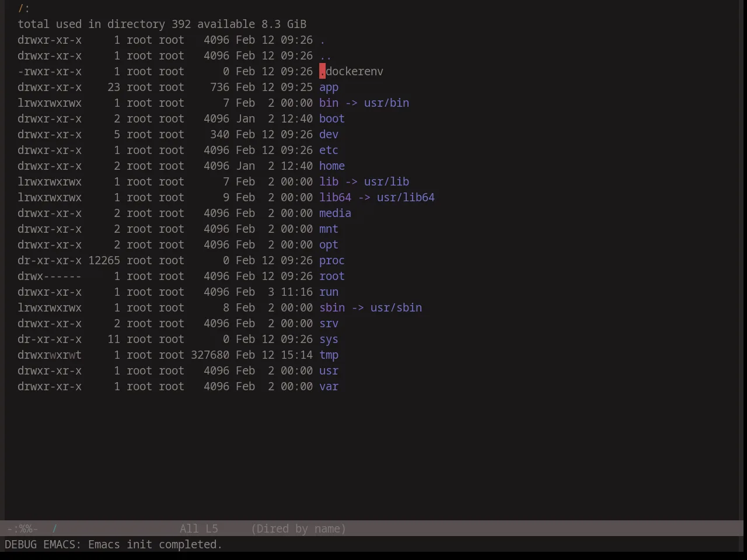Open the sys directory
Screen dimensions: 747x560
point(329,339)
